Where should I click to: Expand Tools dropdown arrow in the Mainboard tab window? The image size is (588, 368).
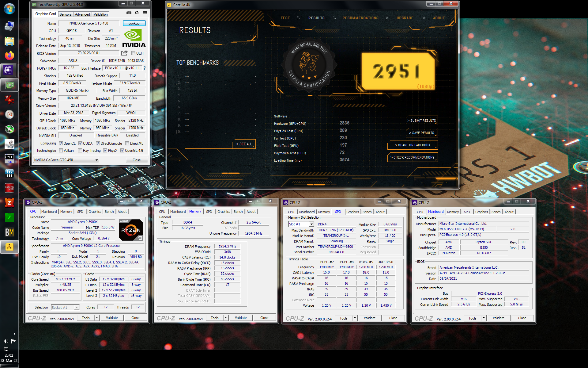click(484, 318)
